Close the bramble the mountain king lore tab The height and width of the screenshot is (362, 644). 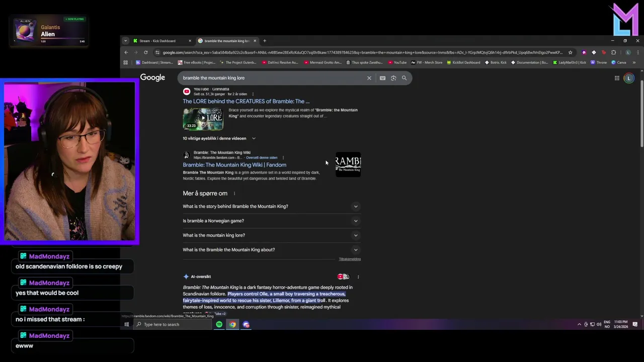(x=255, y=41)
